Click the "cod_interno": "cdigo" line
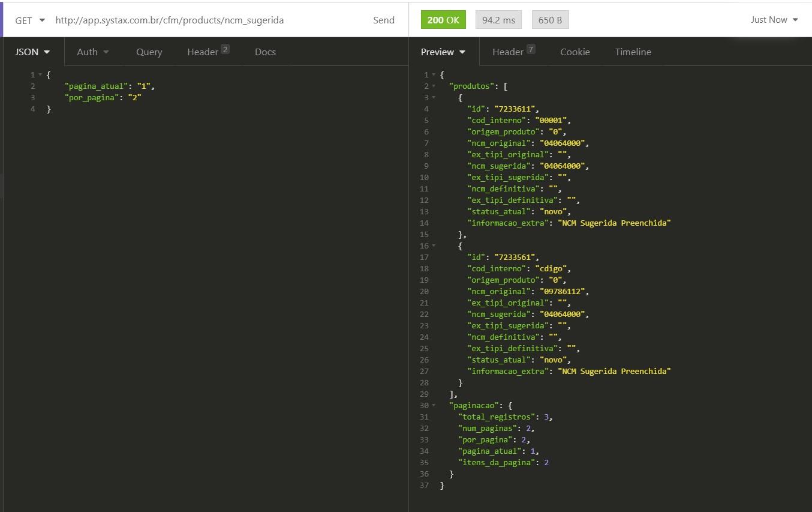The height and width of the screenshot is (512, 812). 519,269
